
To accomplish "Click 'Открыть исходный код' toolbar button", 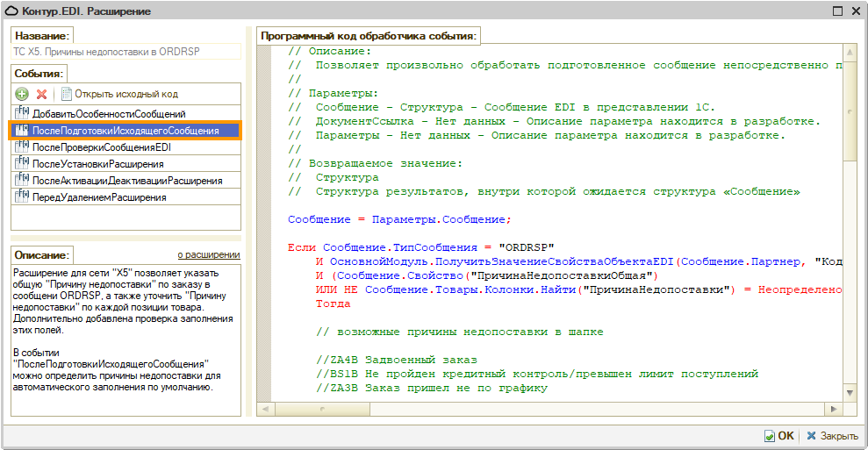I will (126, 94).
